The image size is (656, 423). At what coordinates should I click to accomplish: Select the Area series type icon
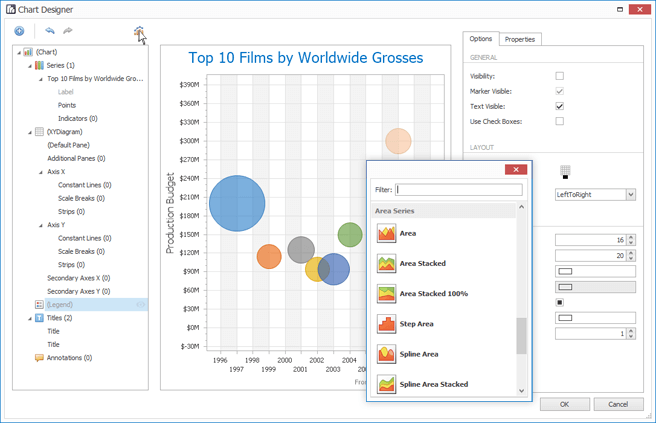coord(387,233)
